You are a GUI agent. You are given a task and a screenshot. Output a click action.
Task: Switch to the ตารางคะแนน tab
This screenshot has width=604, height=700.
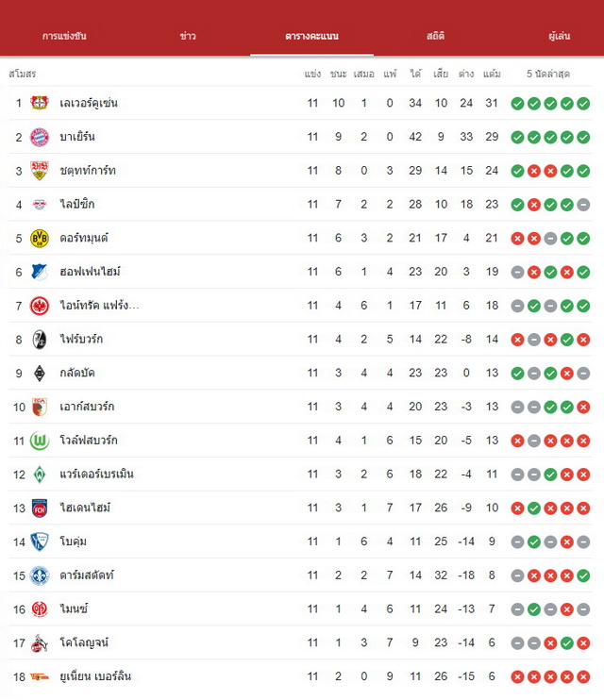[x=311, y=36]
